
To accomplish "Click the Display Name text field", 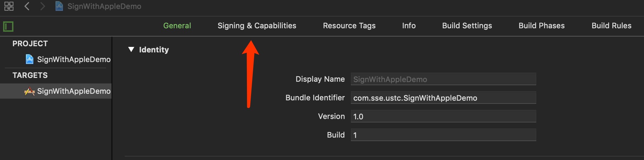I will 443,79.
